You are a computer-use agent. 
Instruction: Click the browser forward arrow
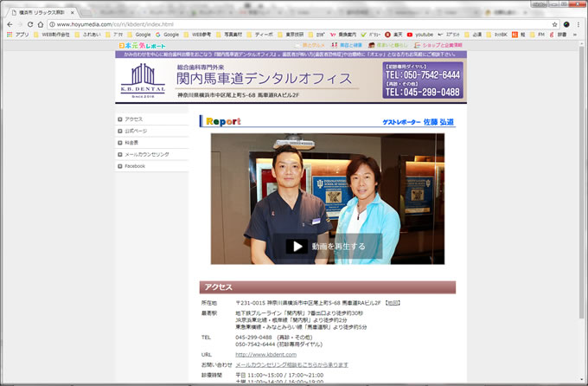(x=20, y=24)
